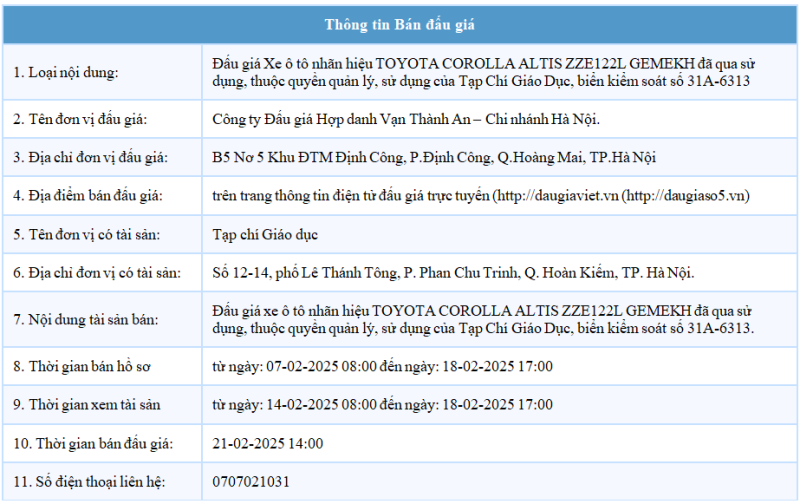The height and width of the screenshot is (504, 800).
Task: Select the '11. Số điện thoại liên hệ:' label
Action: click(89, 482)
